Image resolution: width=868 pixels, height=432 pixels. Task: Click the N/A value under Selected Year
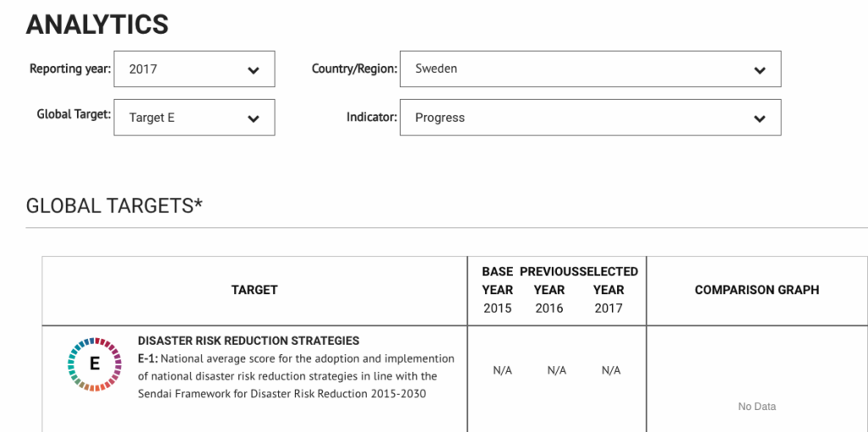tap(611, 370)
